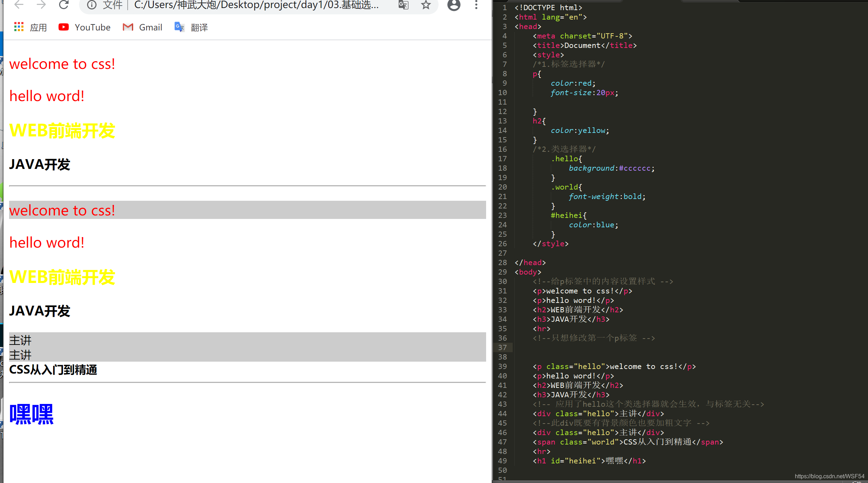Bookmark this page with the star icon
Screen dimensions: 868x483
point(426,5)
